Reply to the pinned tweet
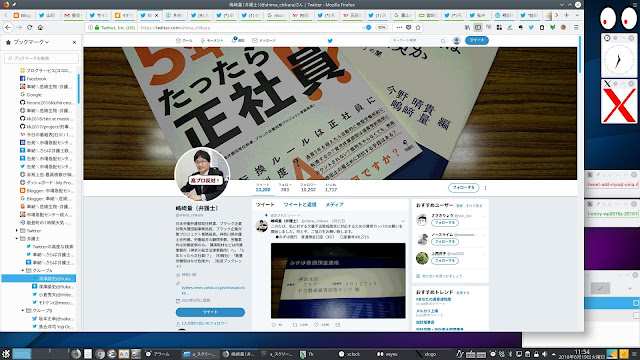640x360 pixels. point(274,325)
